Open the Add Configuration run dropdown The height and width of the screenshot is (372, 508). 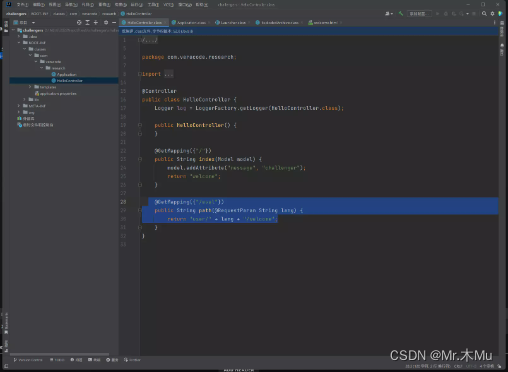[x=419, y=14]
